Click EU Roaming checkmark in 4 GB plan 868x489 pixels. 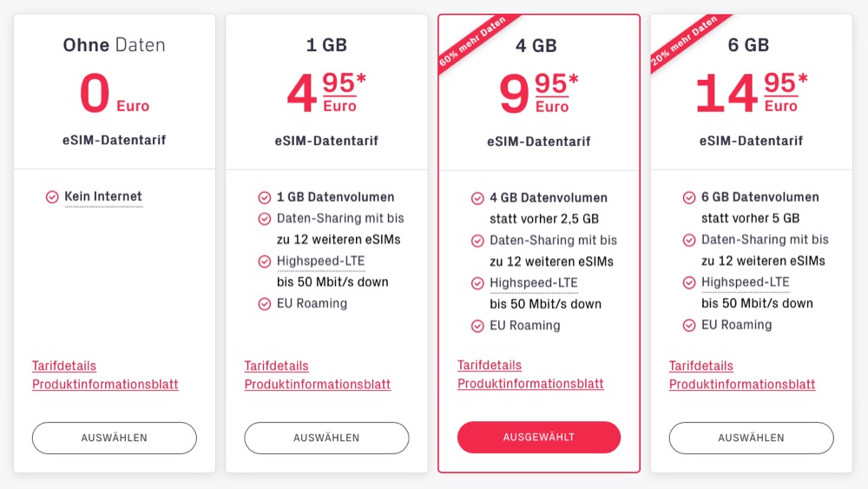477,326
